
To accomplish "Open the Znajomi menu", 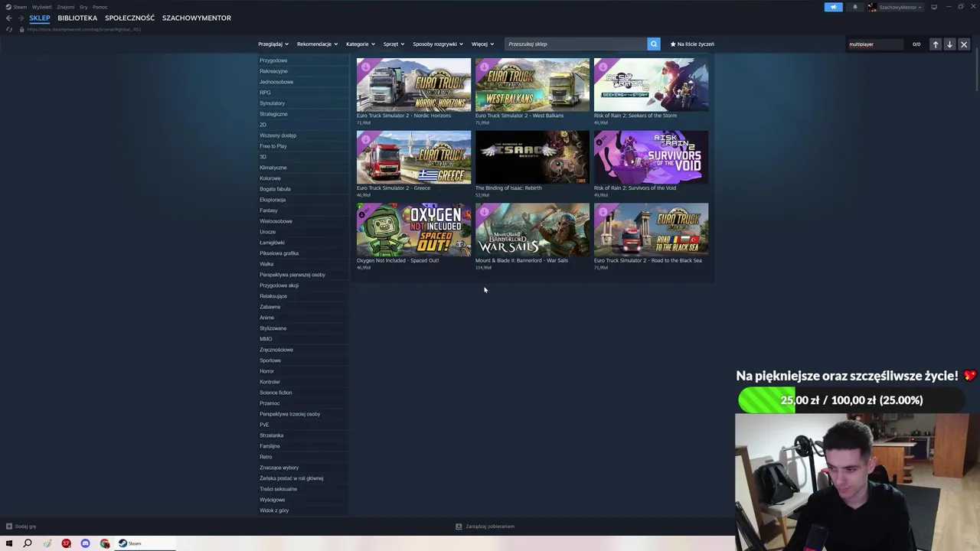I will click(x=66, y=7).
